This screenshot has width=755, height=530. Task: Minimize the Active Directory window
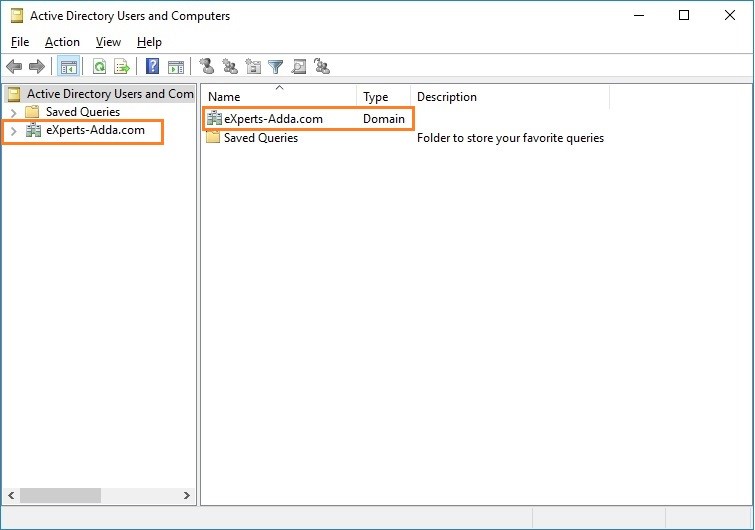pyautogui.click(x=639, y=15)
